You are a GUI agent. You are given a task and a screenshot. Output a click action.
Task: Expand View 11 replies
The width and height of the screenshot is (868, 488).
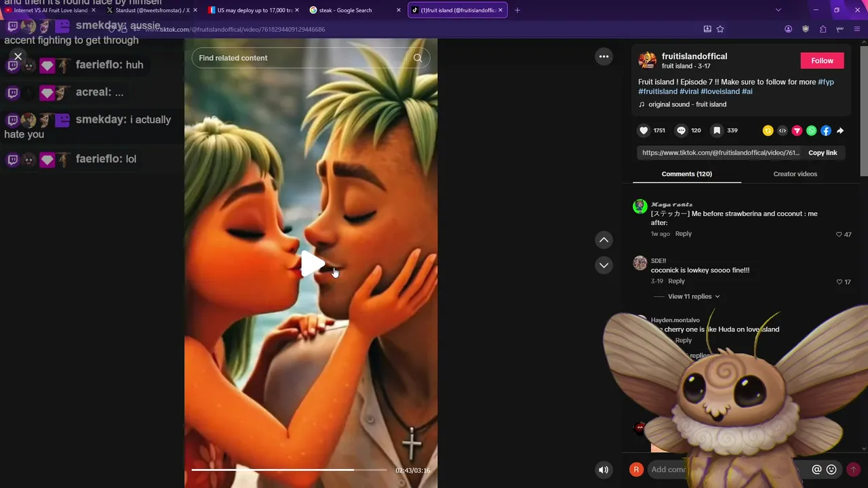(694, 296)
